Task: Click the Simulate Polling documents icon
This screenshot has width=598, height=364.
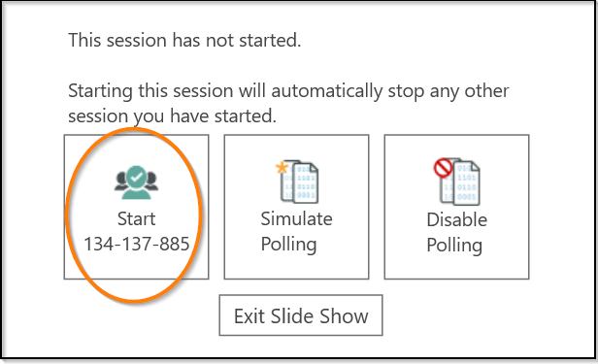Action: [x=297, y=182]
